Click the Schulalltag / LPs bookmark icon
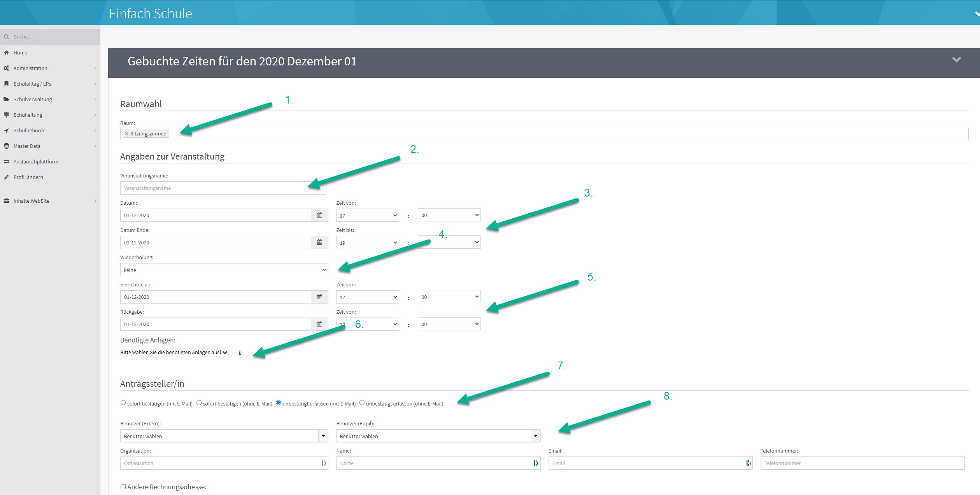The width and height of the screenshot is (980, 495). pos(6,84)
